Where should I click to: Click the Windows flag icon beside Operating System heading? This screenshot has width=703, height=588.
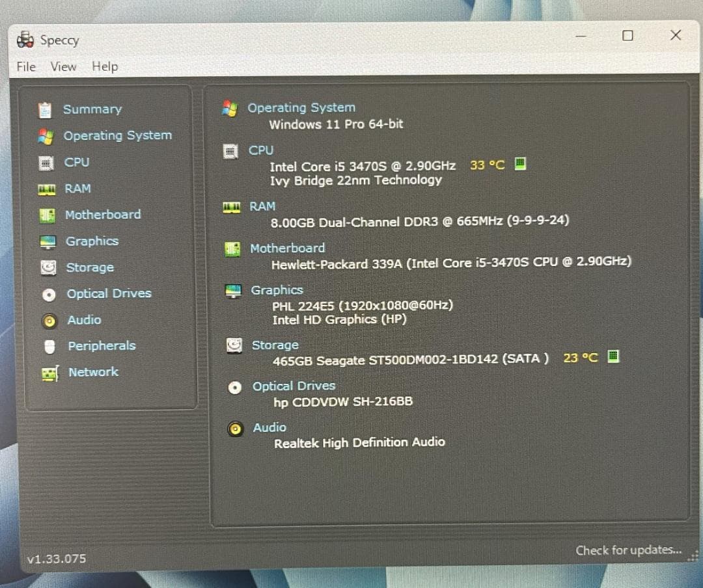coord(230,109)
